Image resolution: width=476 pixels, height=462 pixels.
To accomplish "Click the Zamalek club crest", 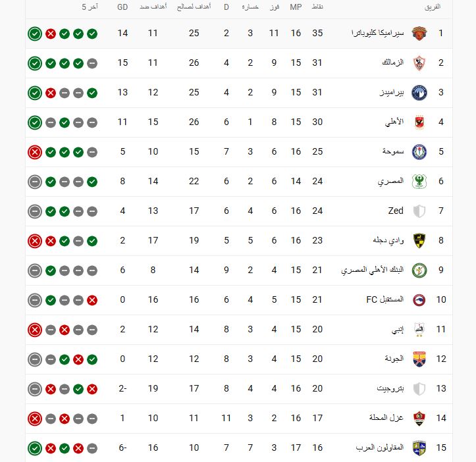I will pyautogui.click(x=419, y=63).
